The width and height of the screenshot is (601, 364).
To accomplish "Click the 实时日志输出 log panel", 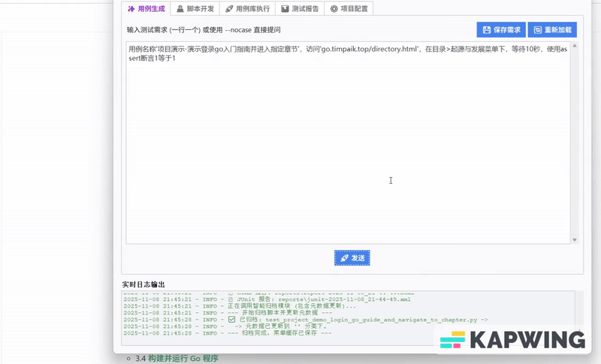I will 349,318.
